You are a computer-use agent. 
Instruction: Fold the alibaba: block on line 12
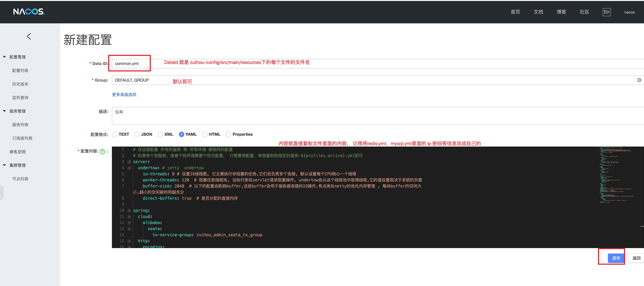pos(129,223)
